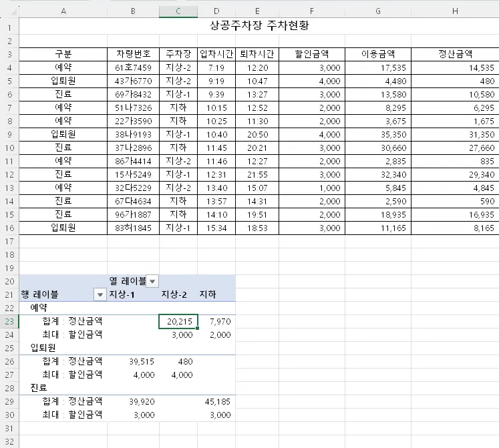The image size is (499, 448).
Task: Click the 퇴차시간 header cell
Action: tap(257, 54)
